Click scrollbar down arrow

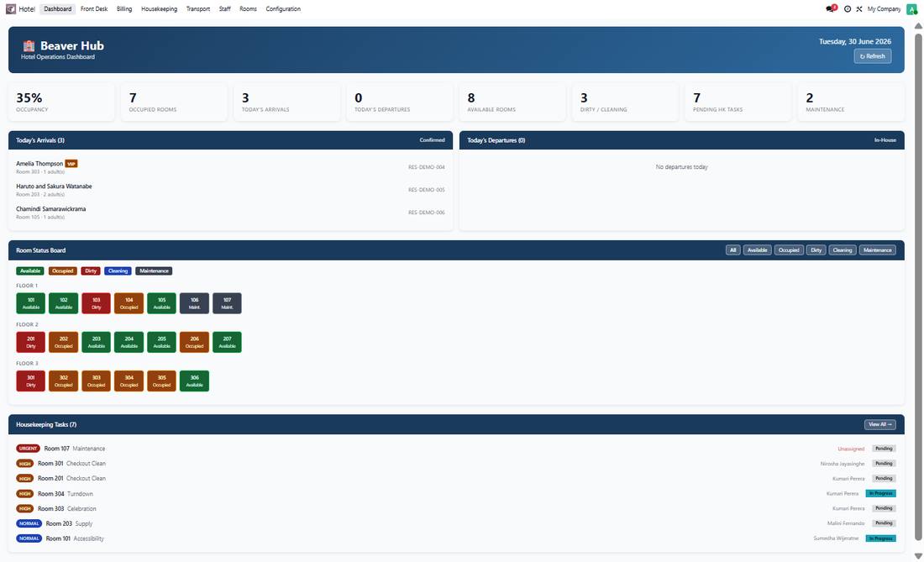coord(918,556)
